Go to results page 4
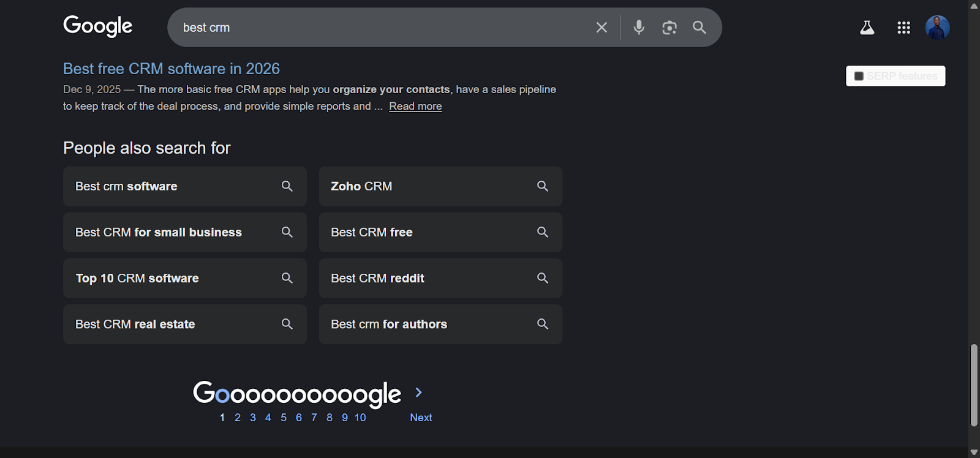Image resolution: width=980 pixels, height=458 pixels. pyautogui.click(x=268, y=418)
